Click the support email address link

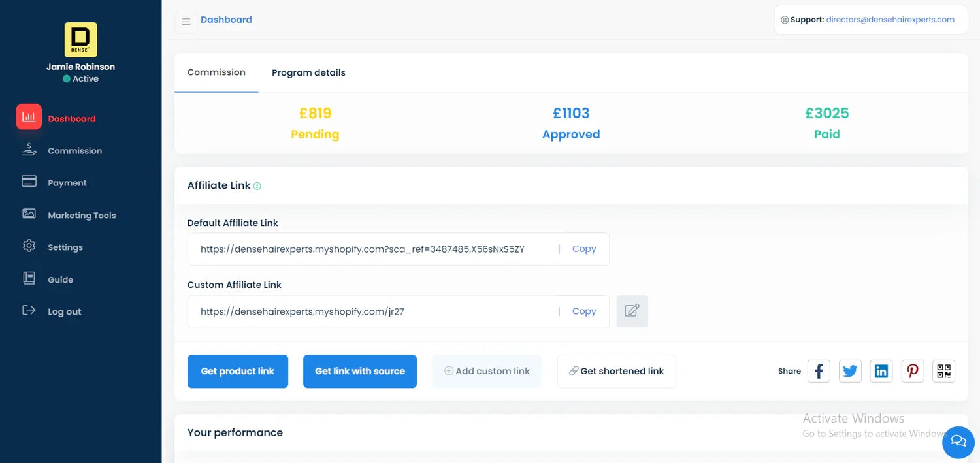890,20
